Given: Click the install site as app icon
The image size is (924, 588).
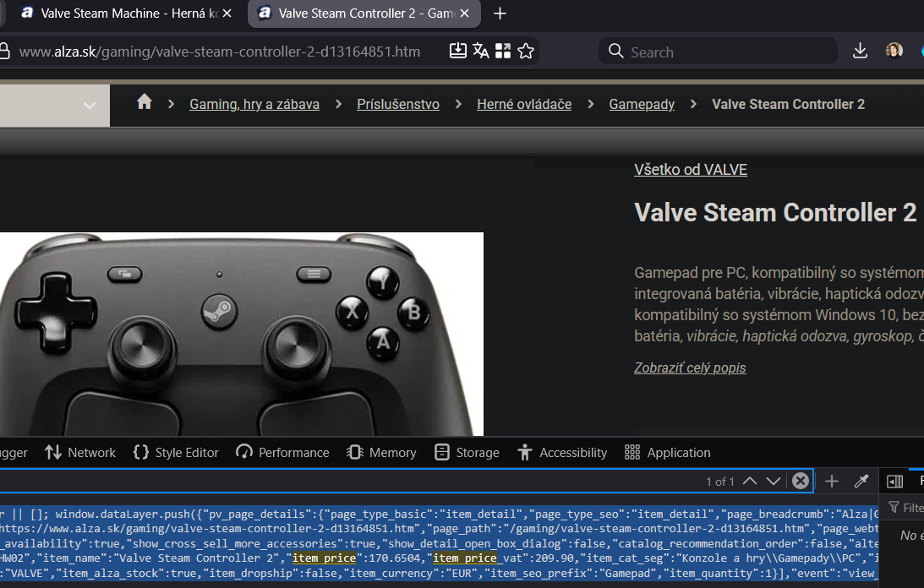Looking at the screenshot, I should click(458, 51).
